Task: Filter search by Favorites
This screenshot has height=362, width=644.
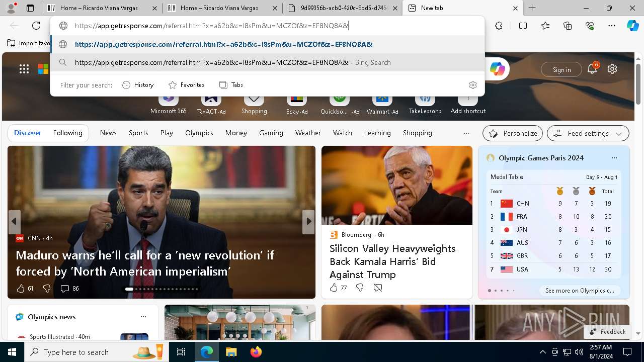Action: pyautogui.click(x=186, y=85)
